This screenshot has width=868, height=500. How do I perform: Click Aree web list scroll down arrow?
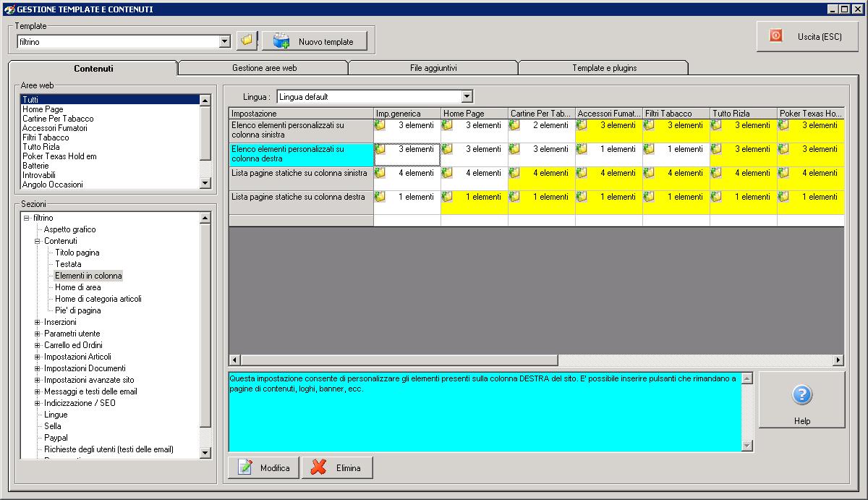(x=205, y=184)
